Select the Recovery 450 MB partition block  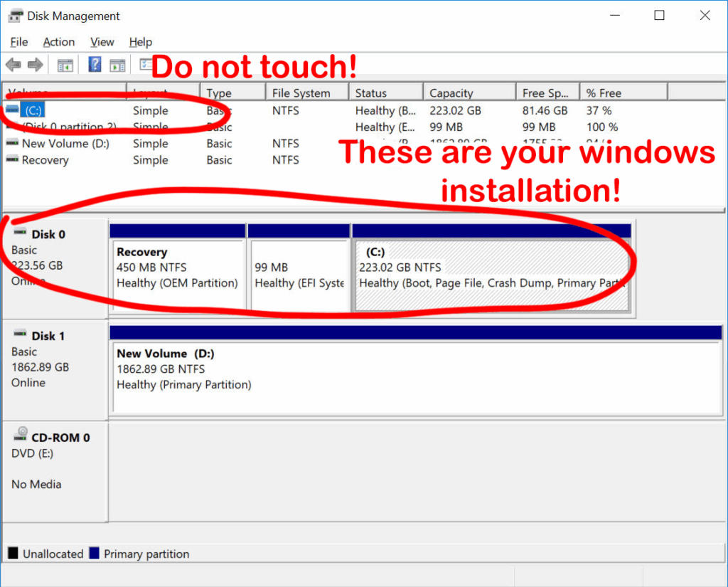[177, 274]
